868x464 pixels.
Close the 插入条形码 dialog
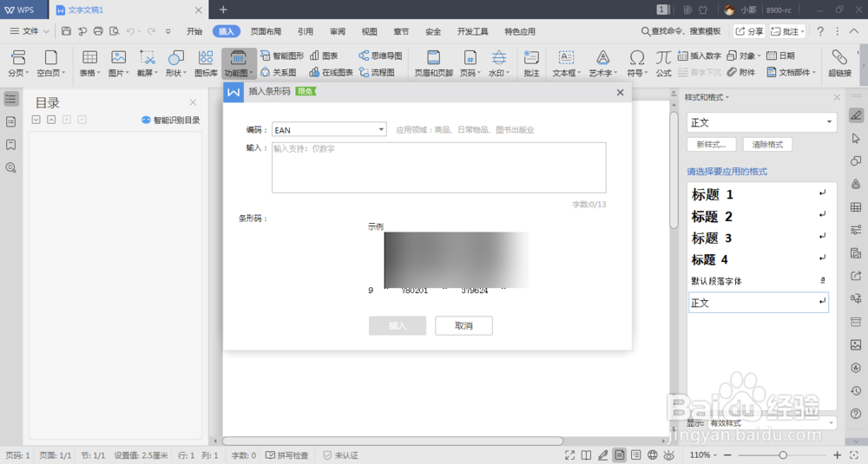pos(620,92)
